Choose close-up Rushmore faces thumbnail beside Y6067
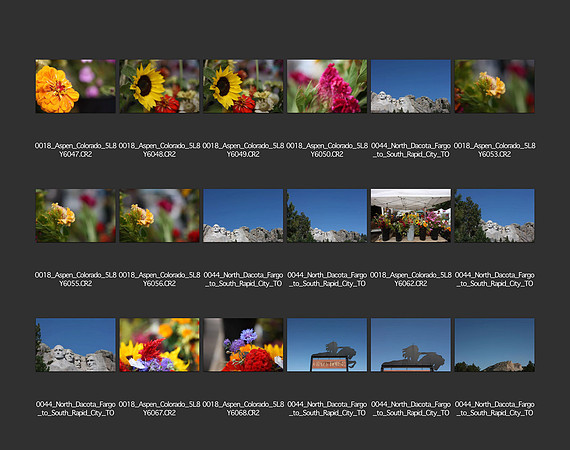 click(x=76, y=345)
